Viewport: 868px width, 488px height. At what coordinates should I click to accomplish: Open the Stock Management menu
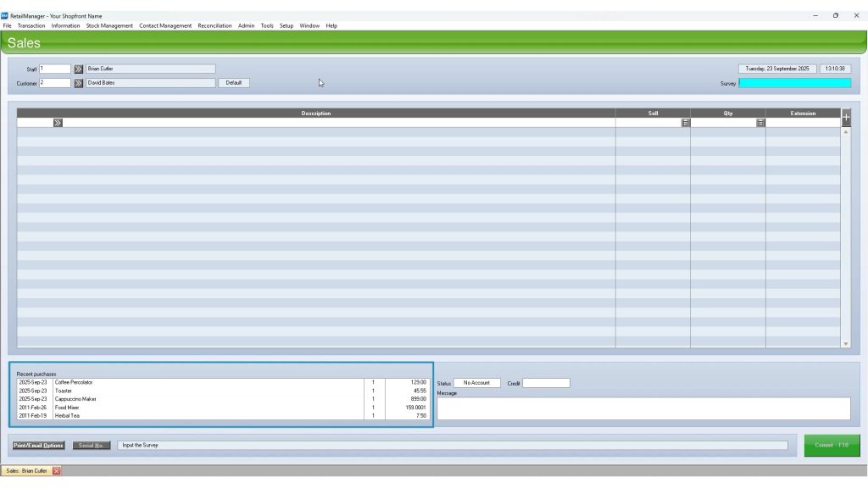[x=109, y=25]
